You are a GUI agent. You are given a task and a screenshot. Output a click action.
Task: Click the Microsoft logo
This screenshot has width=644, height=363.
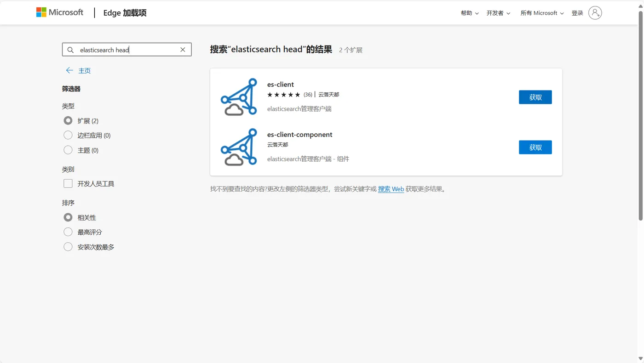coord(60,12)
